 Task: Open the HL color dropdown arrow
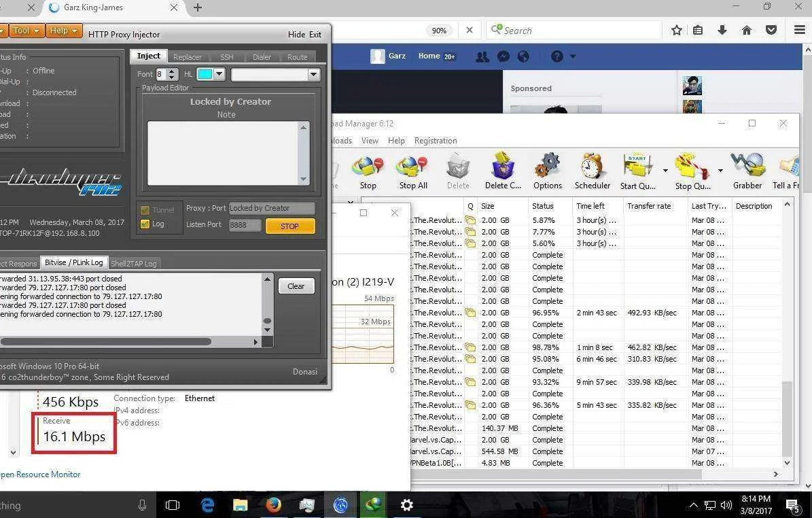point(219,74)
